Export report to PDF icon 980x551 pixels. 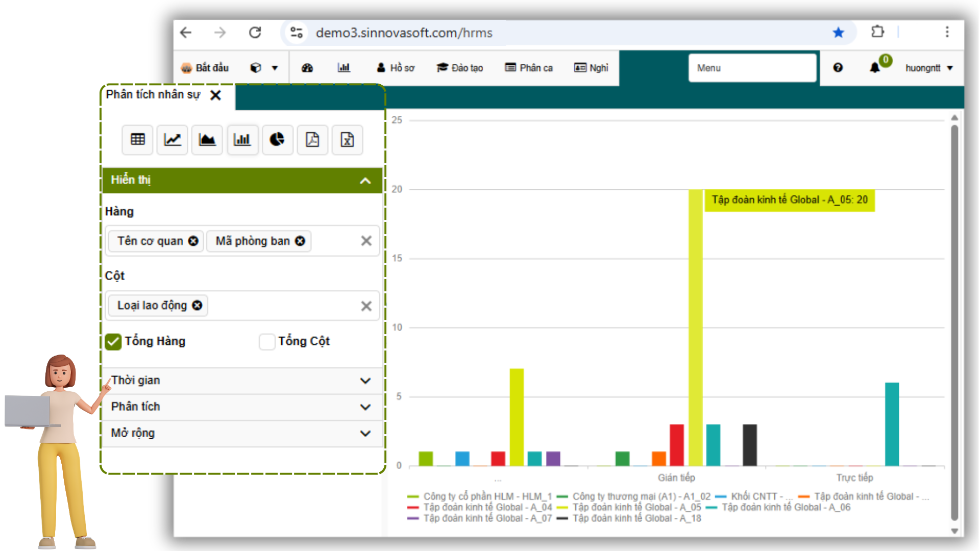pos(312,139)
